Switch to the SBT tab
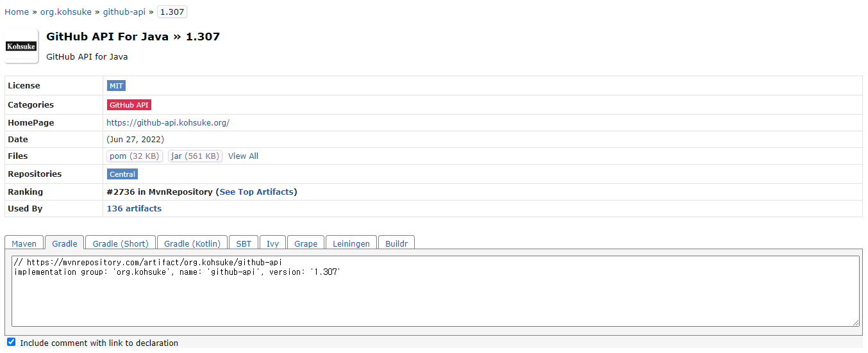Image resolution: width=868 pixels, height=353 pixels. (x=244, y=243)
